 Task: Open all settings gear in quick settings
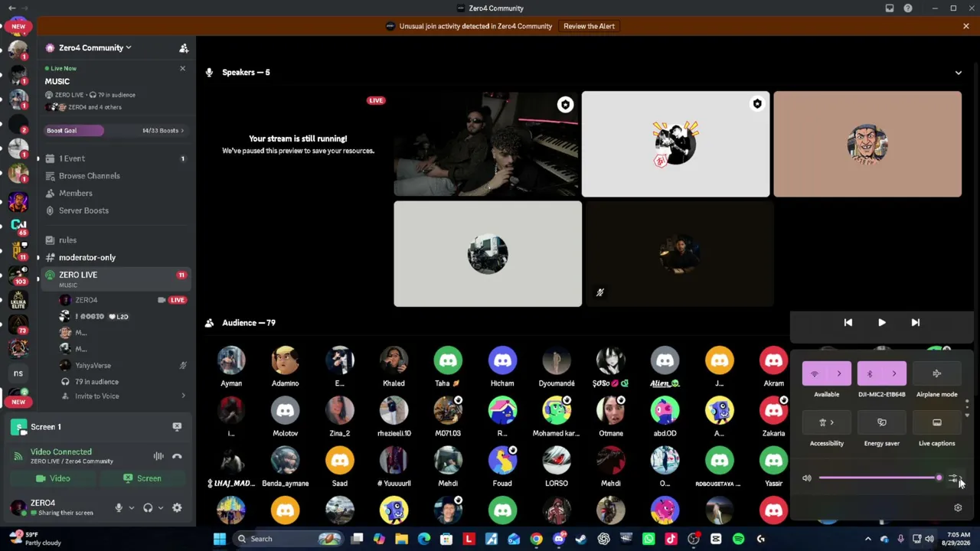958,507
